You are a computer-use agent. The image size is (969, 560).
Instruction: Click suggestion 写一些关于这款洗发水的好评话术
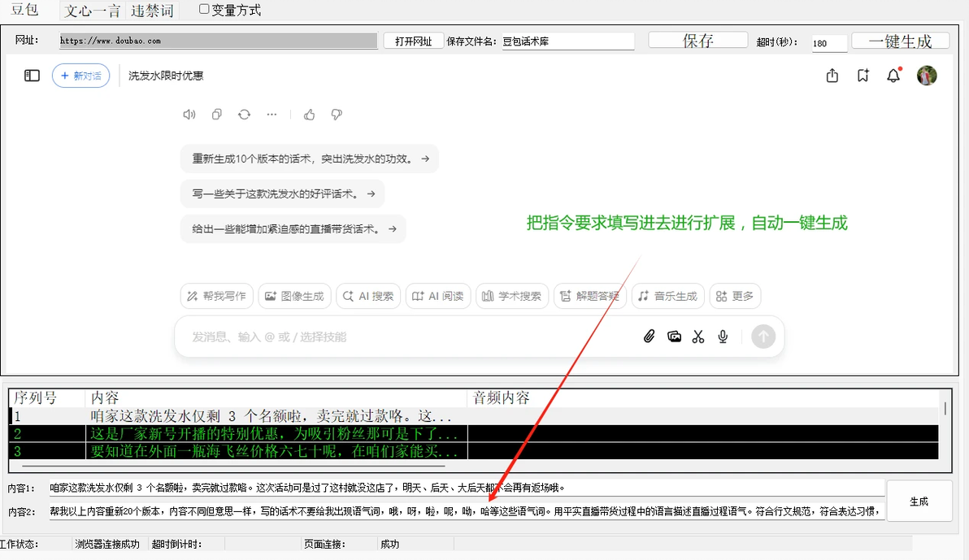point(282,194)
